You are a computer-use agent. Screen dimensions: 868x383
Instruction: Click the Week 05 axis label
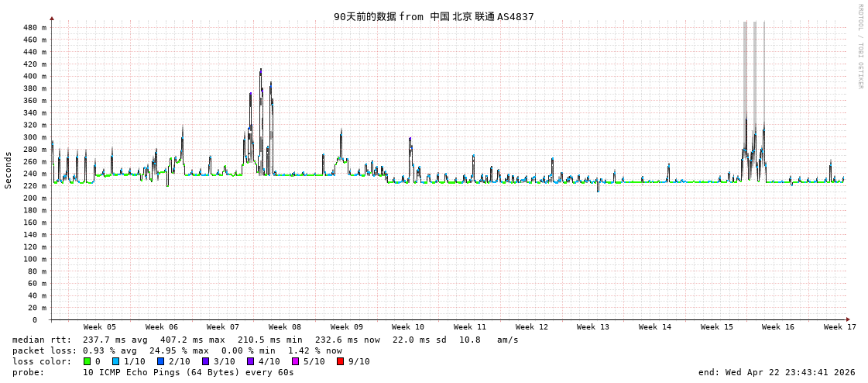coord(100,327)
